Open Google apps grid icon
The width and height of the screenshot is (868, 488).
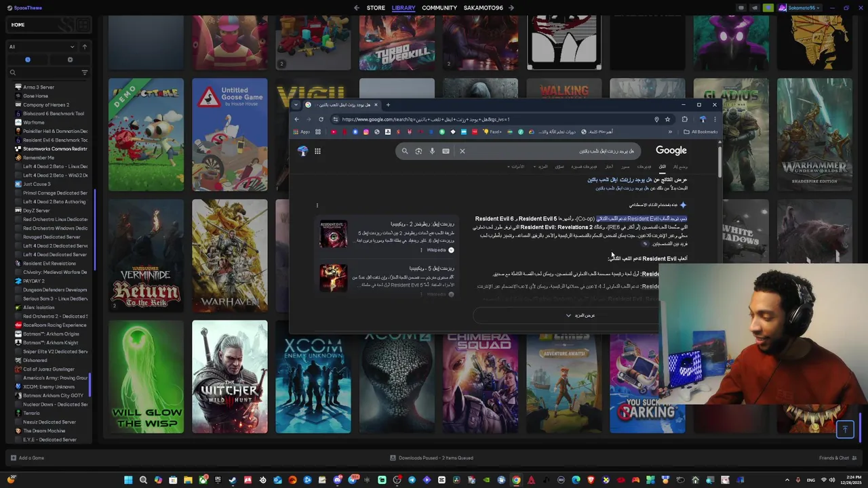317,151
